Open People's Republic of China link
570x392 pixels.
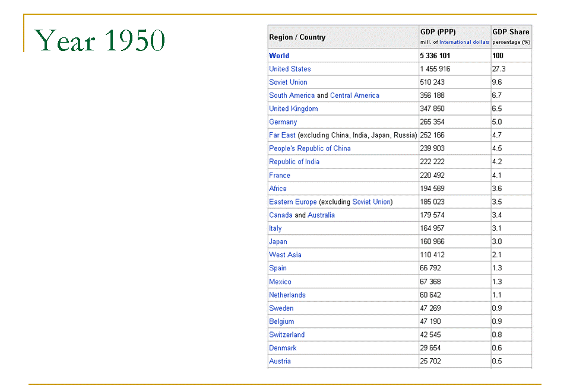tap(309, 148)
